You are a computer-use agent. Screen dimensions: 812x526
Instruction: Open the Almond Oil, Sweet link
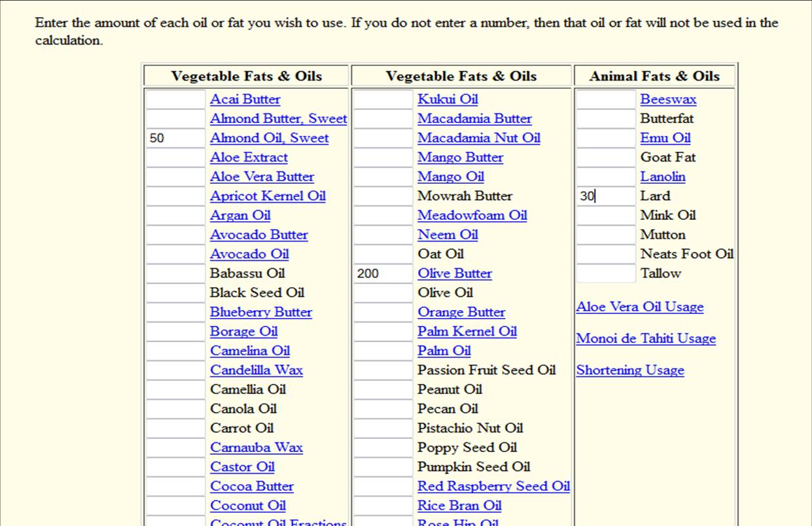(270, 138)
